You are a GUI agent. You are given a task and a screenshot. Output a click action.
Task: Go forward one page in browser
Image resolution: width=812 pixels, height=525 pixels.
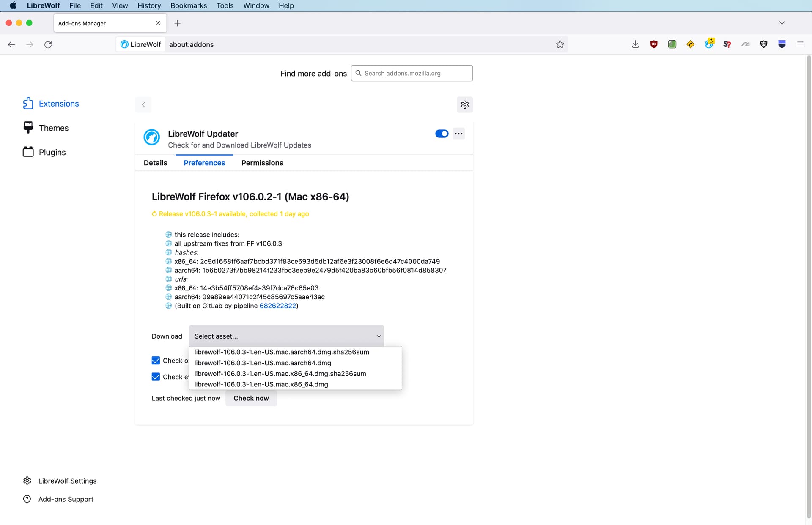(30, 44)
